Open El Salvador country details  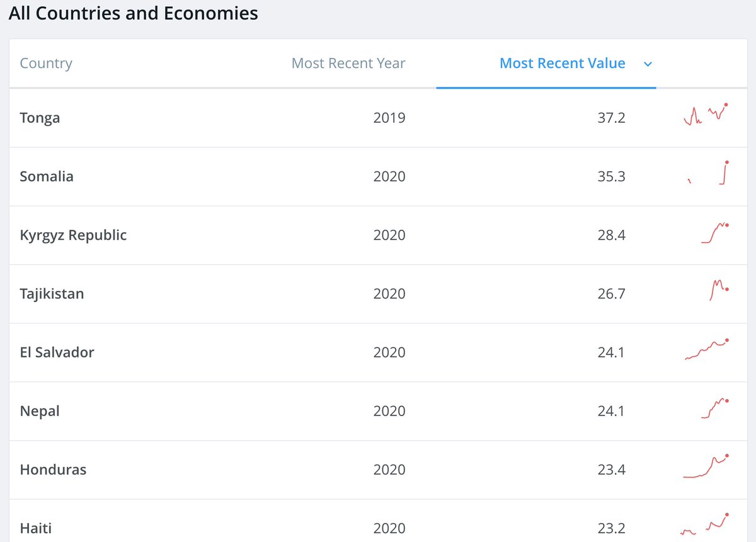(57, 353)
